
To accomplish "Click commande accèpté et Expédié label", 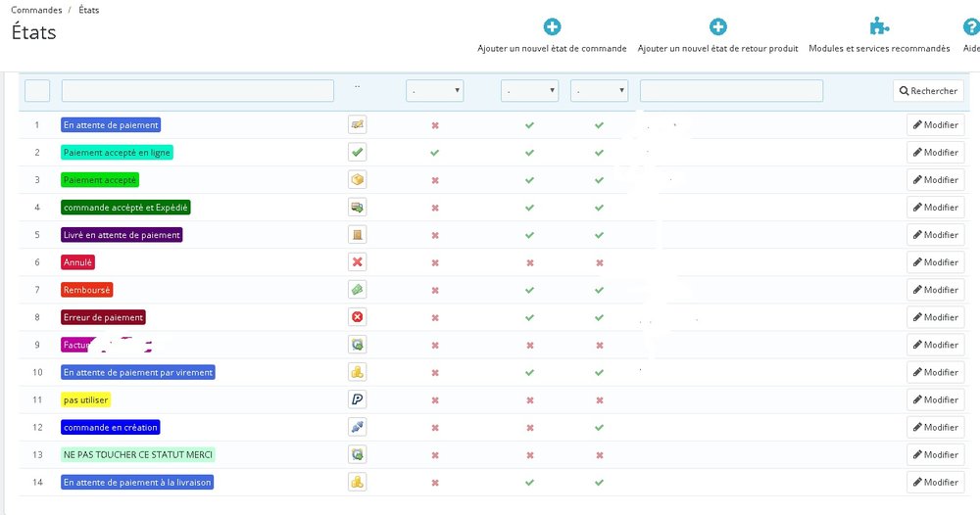I will pos(125,208).
